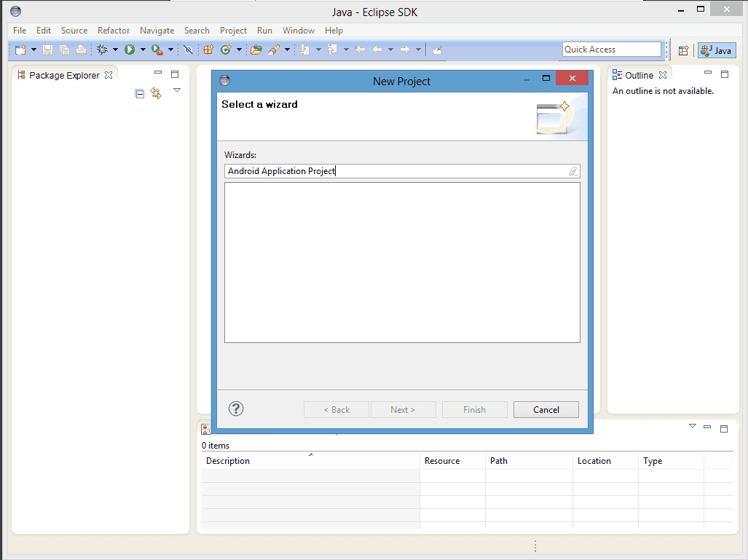Click the Open Type folder icon
The image size is (748, 560).
[x=256, y=50]
